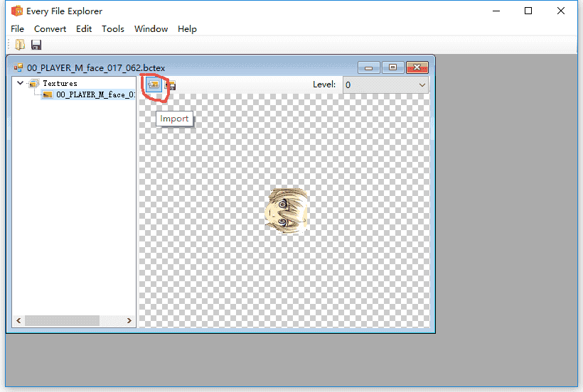Open the Tools menu
This screenshot has height=392, width=583.
click(113, 29)
